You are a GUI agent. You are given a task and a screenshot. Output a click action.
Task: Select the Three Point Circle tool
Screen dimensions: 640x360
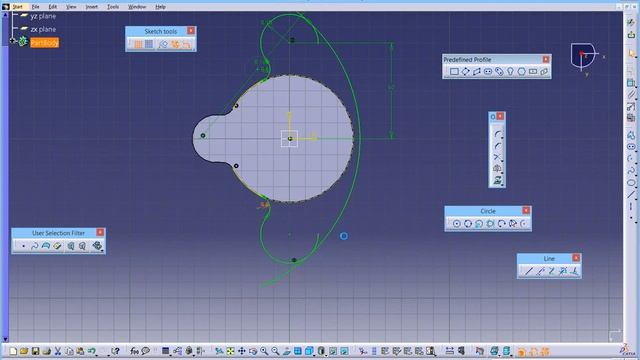click(468, 223)
